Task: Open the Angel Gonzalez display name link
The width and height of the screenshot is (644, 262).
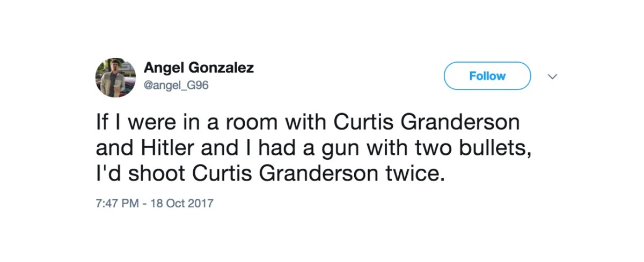Action: coord(199,68)
